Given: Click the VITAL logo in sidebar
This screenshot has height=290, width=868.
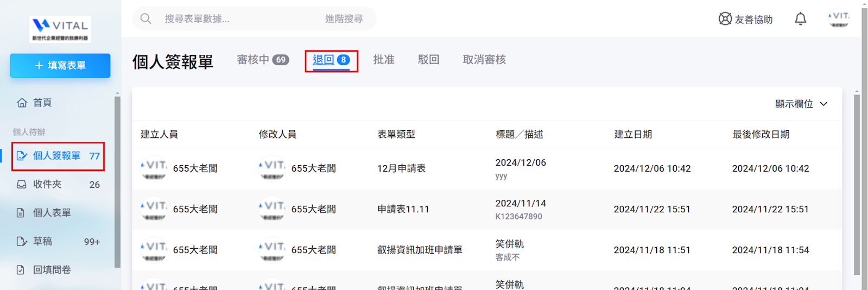Looking at the screenshot, I should (x=60, y=29).
